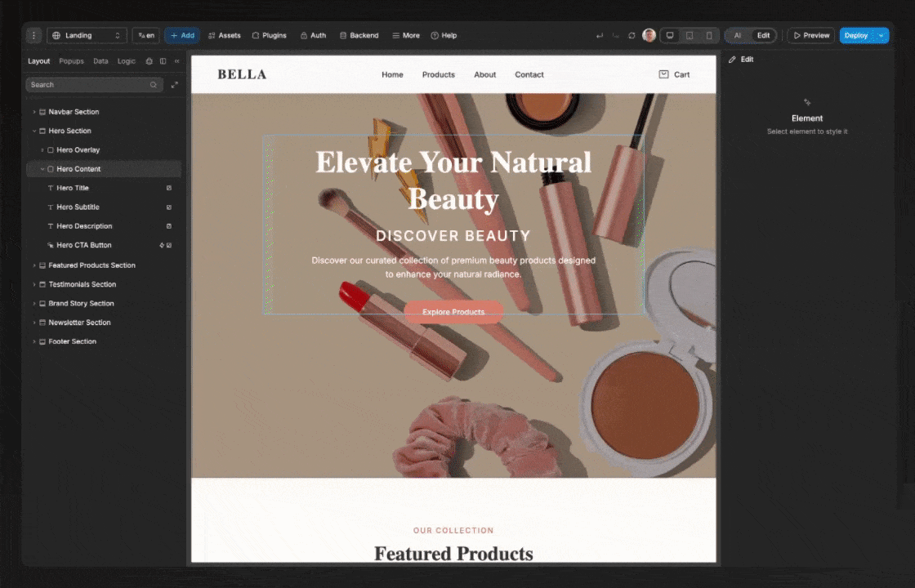Switch preview to mobile device view
This screenshot has height=588, width=915.
709,35
